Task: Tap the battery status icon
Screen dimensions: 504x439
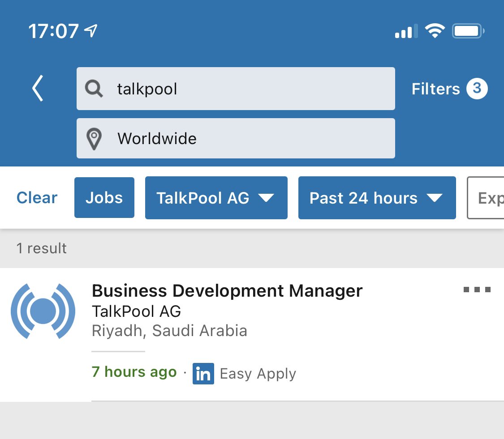Action: point(468,31)
